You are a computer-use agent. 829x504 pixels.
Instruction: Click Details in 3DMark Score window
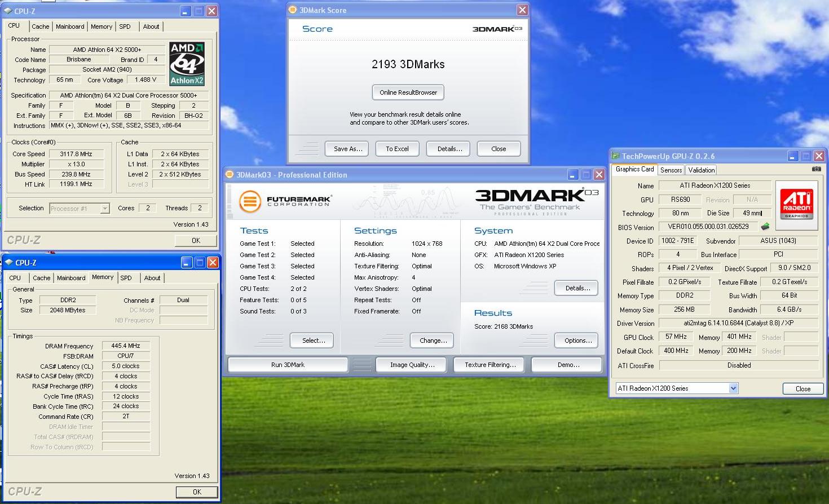coord(449,149)
